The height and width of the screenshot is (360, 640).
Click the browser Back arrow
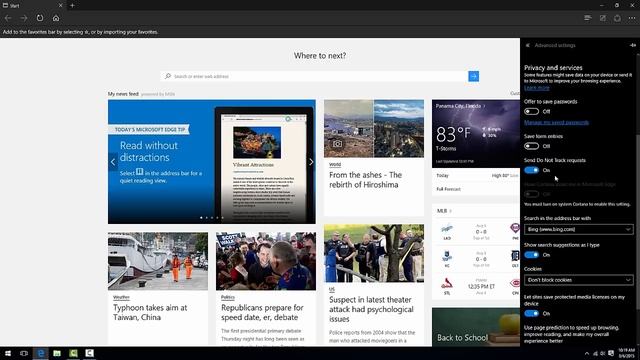pos(8,18)
